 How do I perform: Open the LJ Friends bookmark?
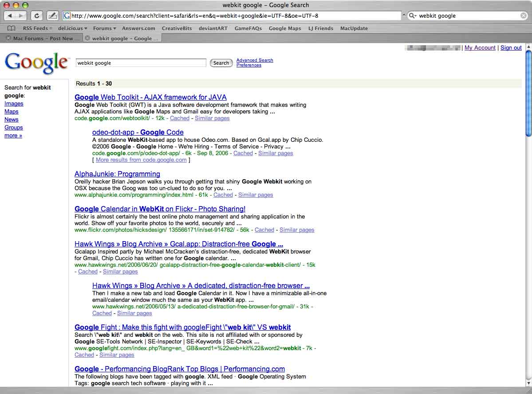coord(321,28)
